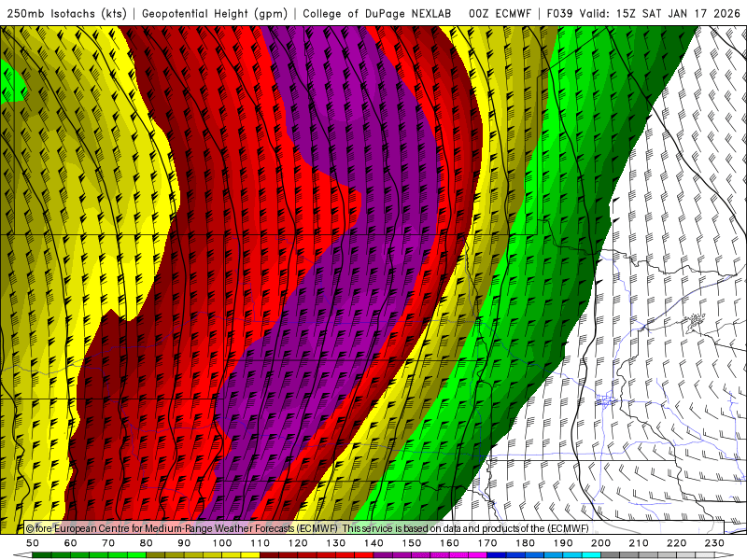This screenshot has height=560, width=747.
Task: Click the "00Z ECMWF" model run text
Action: (x=500, y=13)
